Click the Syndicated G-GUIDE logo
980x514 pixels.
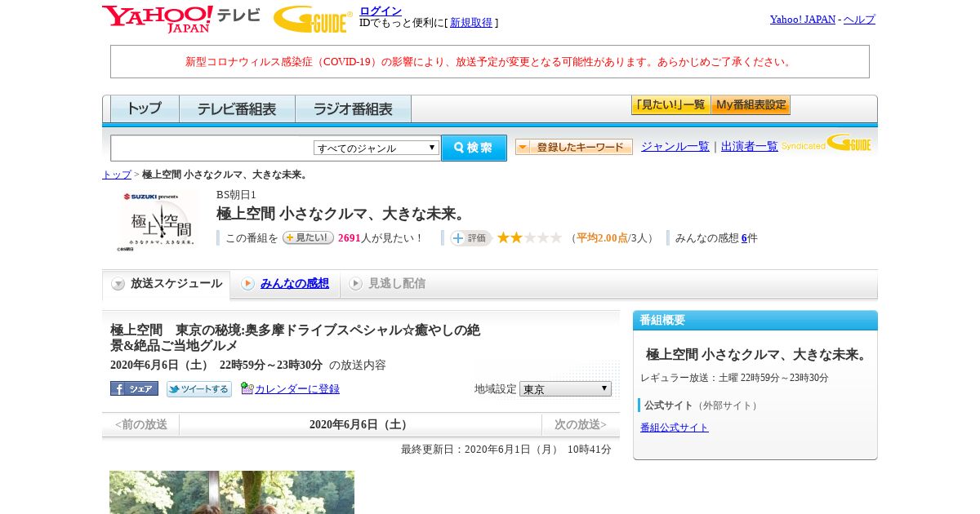click(826, 143)
